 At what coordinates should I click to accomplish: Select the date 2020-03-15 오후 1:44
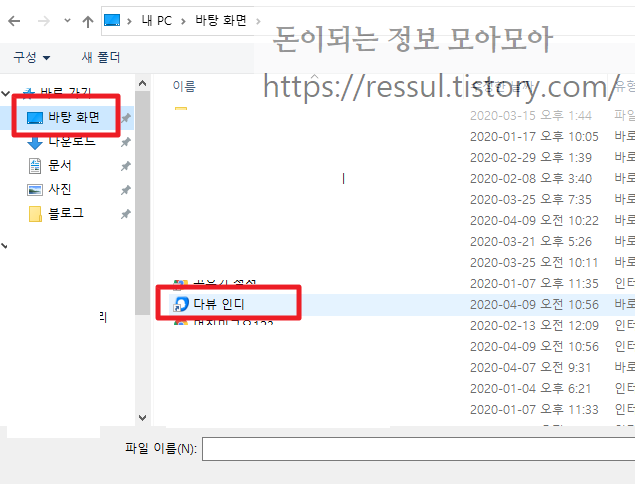(x=531, y=115)
